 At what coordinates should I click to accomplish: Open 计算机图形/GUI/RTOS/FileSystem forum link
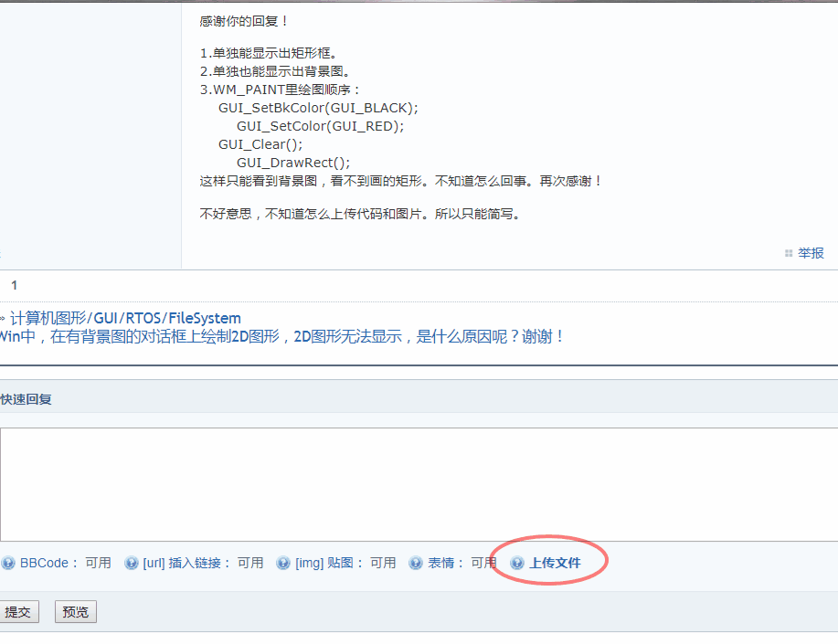(x=125, y=319)
